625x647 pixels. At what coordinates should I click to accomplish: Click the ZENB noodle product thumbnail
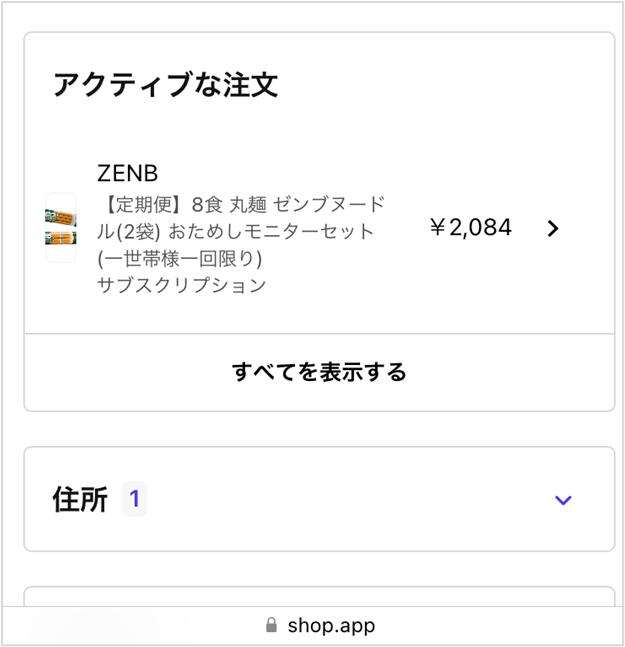(x=61, y=227)
